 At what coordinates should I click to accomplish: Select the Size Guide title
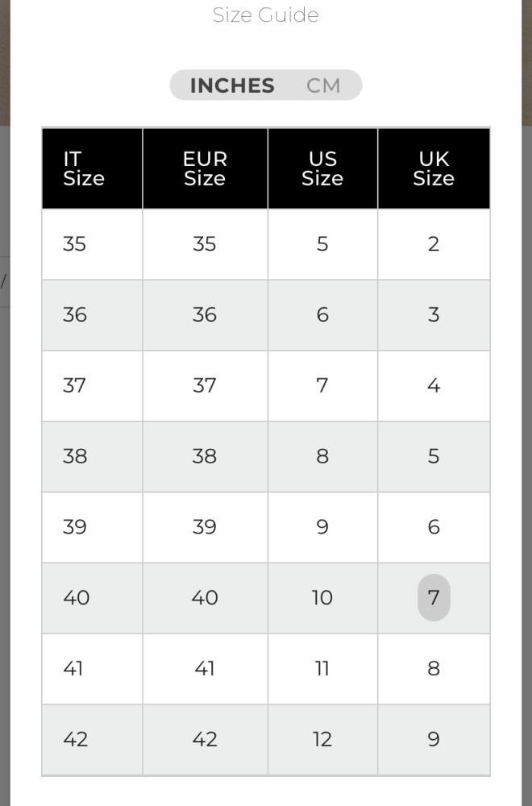(266, 15)
